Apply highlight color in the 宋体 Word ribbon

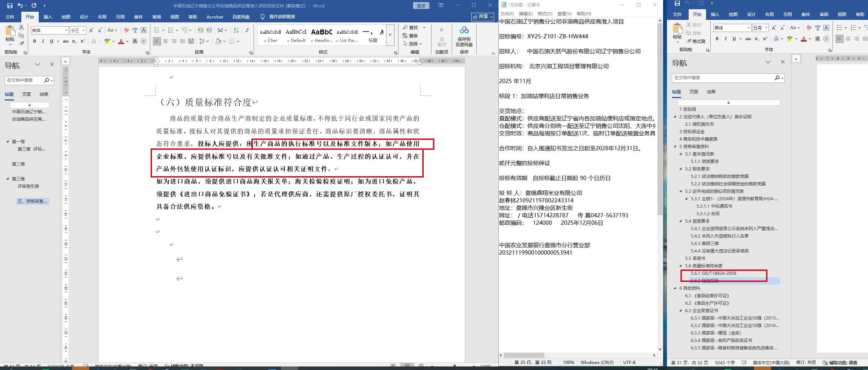coord(107,41)
